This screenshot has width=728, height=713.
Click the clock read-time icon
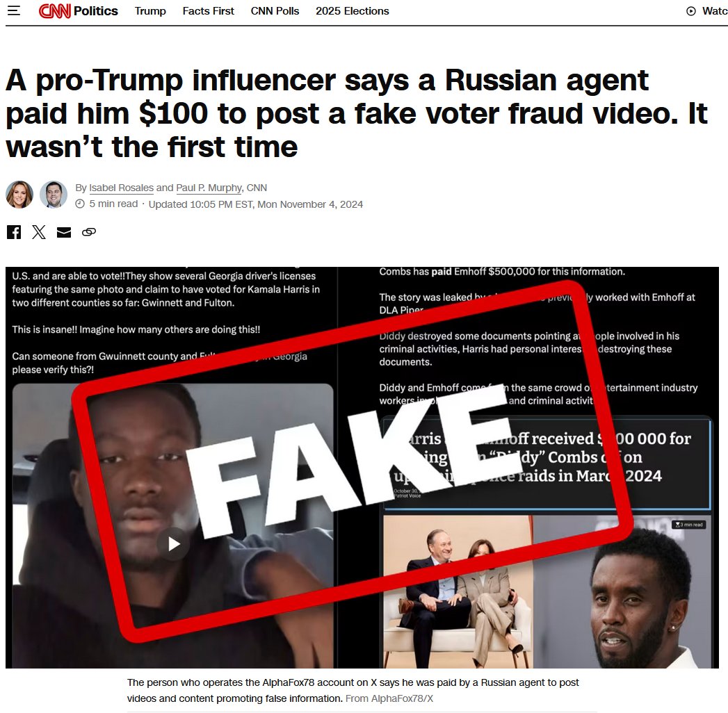tap(80, 204)
